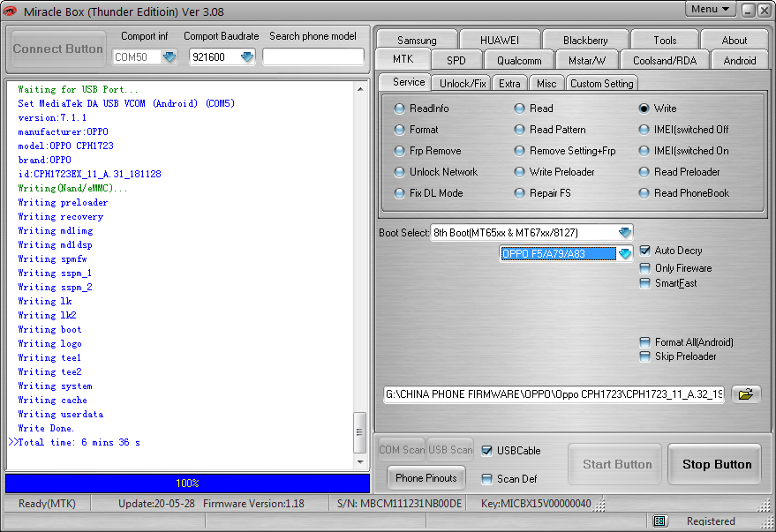Switch to the Qualcomm tab
The height and width of the screenshot is (532, 776).
519,60
